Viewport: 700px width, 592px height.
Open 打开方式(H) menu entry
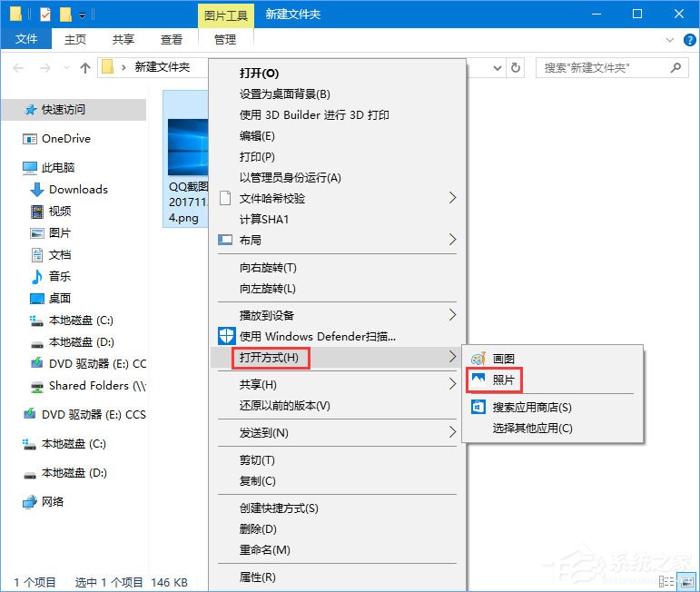tap(269, 357)
